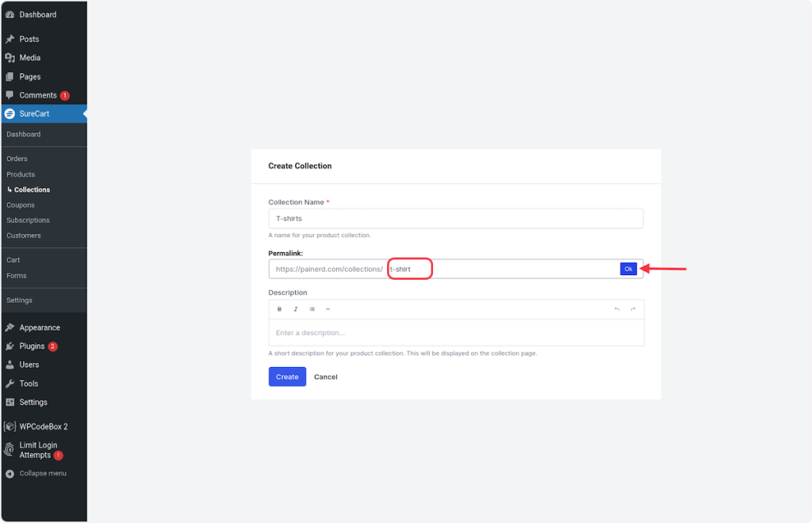
Task: Click the Limit Login Attempts fingerprint icon
Action: 10,450
